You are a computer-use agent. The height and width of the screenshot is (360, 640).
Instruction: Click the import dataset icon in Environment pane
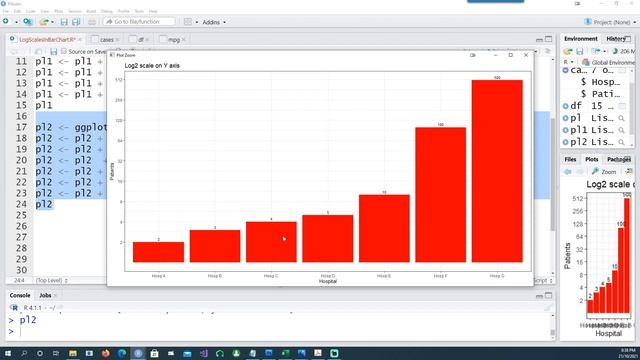596,51
